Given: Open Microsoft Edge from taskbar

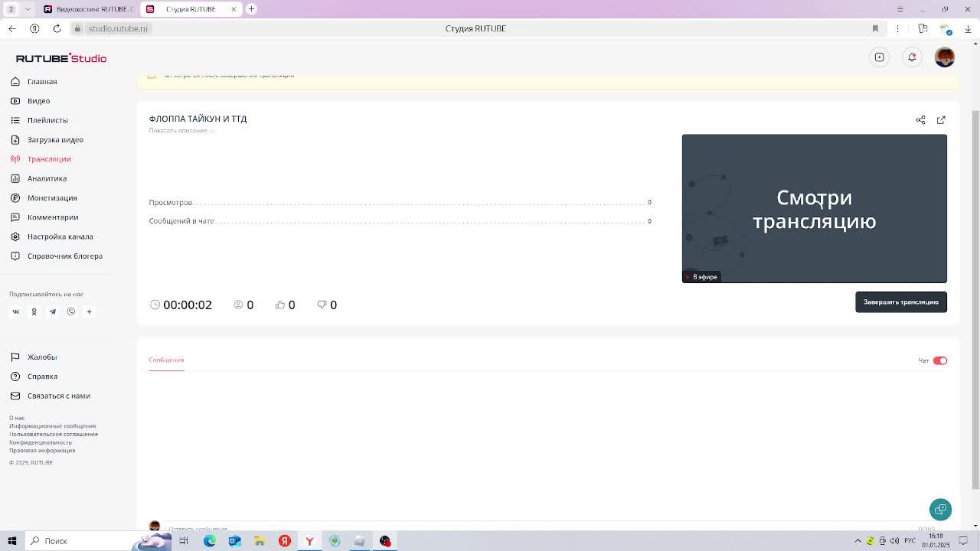Looking at the screenshot, I should tap(209, 541).
